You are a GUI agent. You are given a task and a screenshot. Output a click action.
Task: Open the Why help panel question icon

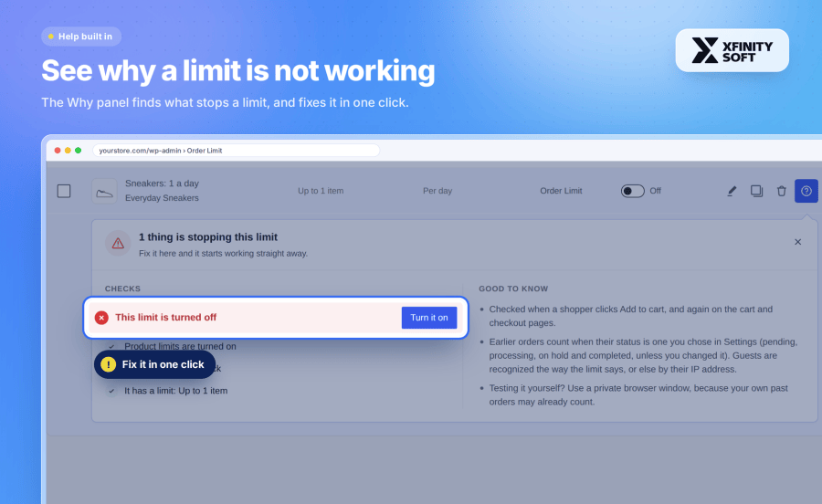(x=806, y=191)
